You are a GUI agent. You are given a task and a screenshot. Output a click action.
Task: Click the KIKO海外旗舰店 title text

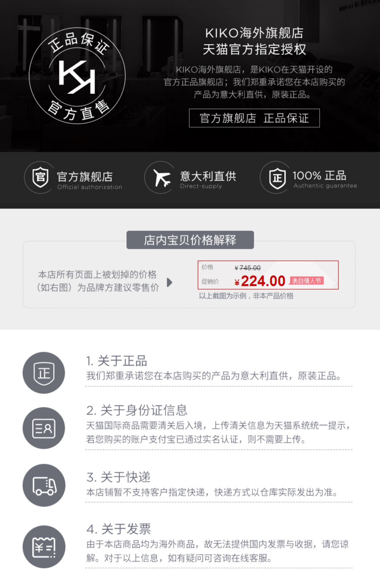pyautogui.click(x=254, y=33)
